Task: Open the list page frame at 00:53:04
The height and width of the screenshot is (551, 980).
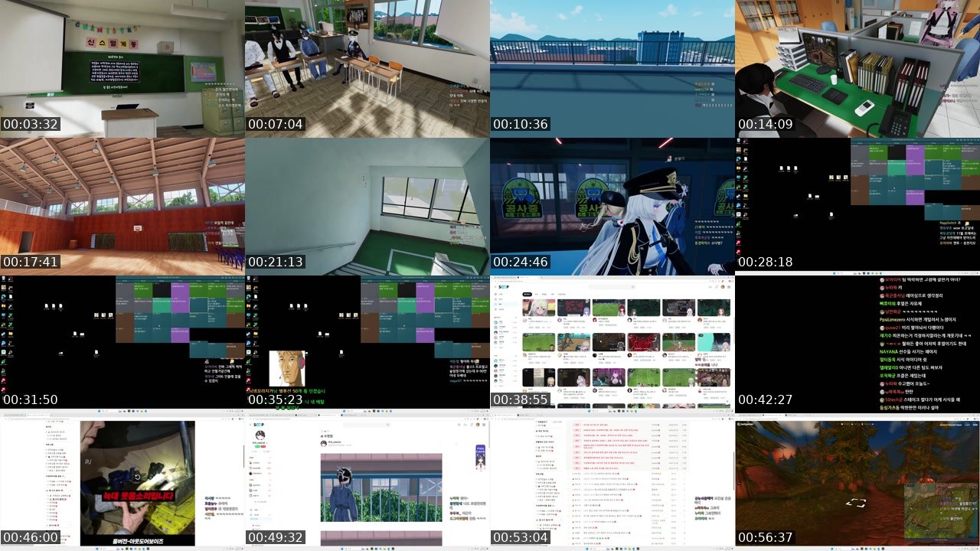Action: coord(612,482)
